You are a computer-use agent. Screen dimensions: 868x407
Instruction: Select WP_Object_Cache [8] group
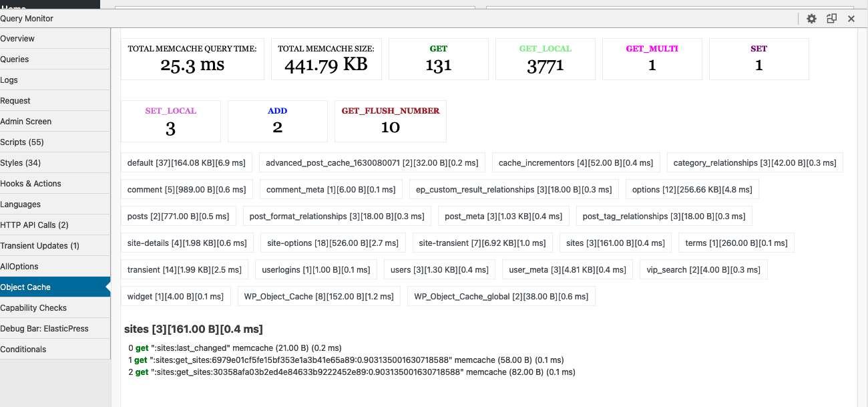319,296
